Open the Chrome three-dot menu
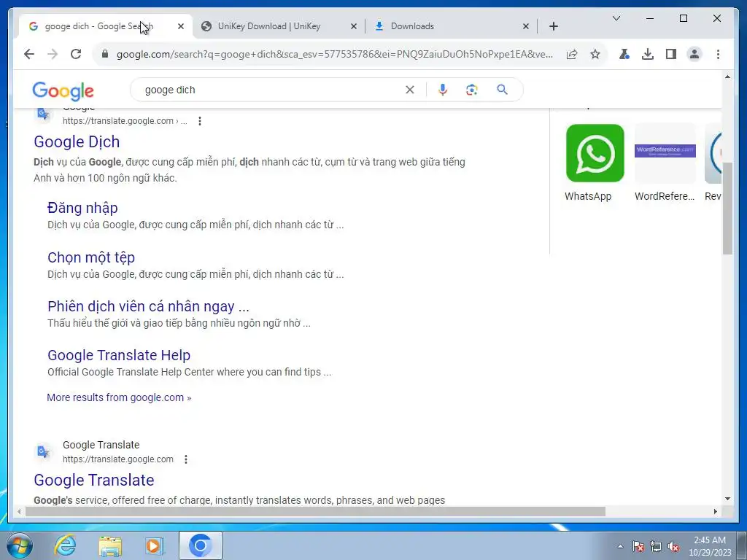Screen dimensions: 747x560 pos(718,54)
